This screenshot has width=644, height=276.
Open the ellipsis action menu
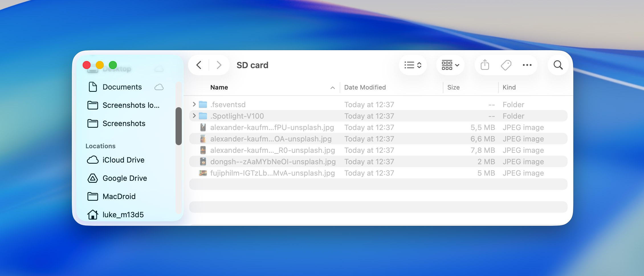(527, 65)
